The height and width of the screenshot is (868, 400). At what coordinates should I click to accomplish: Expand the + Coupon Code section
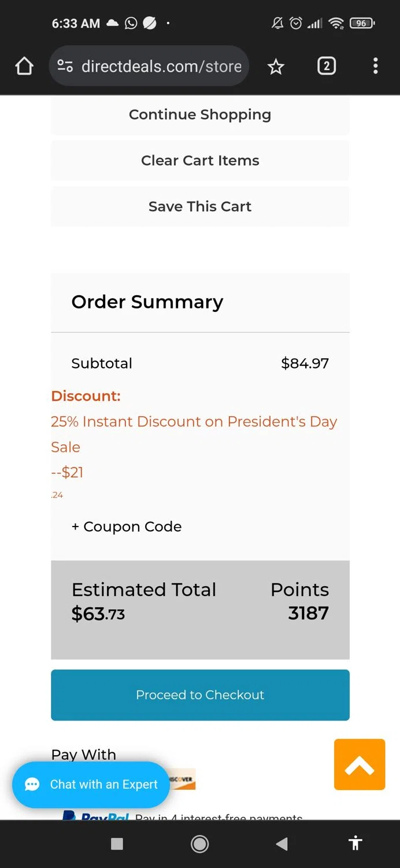click(127, 527)
